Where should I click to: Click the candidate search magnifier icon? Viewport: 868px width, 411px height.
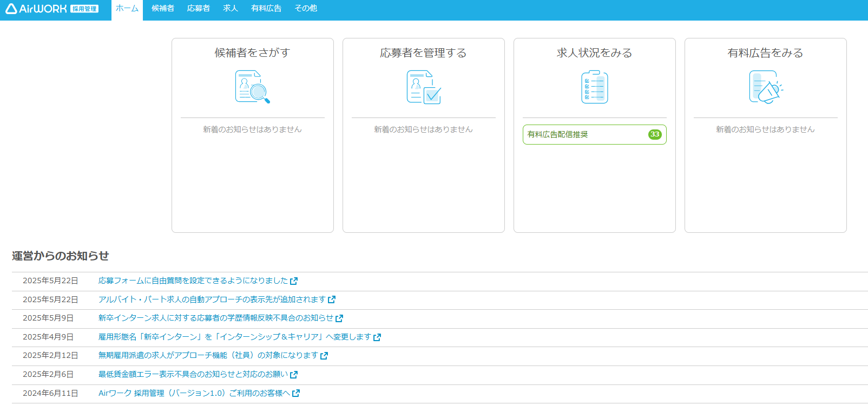(x=252, y=87)
